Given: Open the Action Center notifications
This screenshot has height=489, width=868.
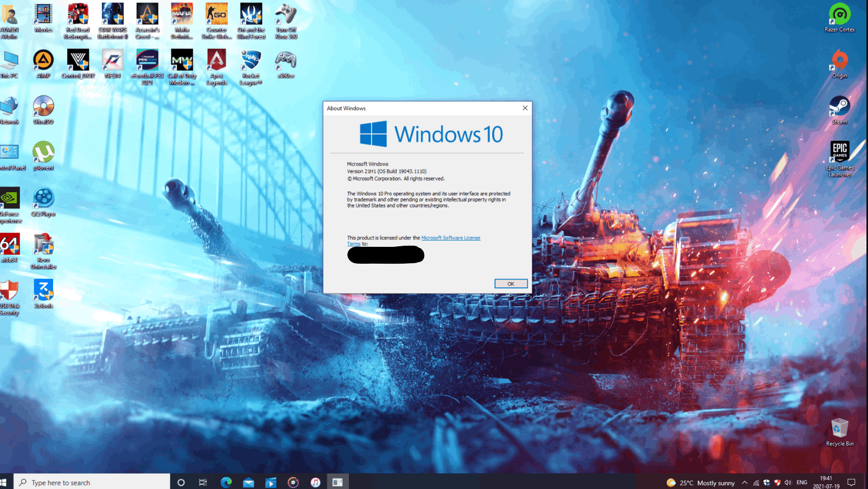Looking at the screenshot, I should click(851, 482).
